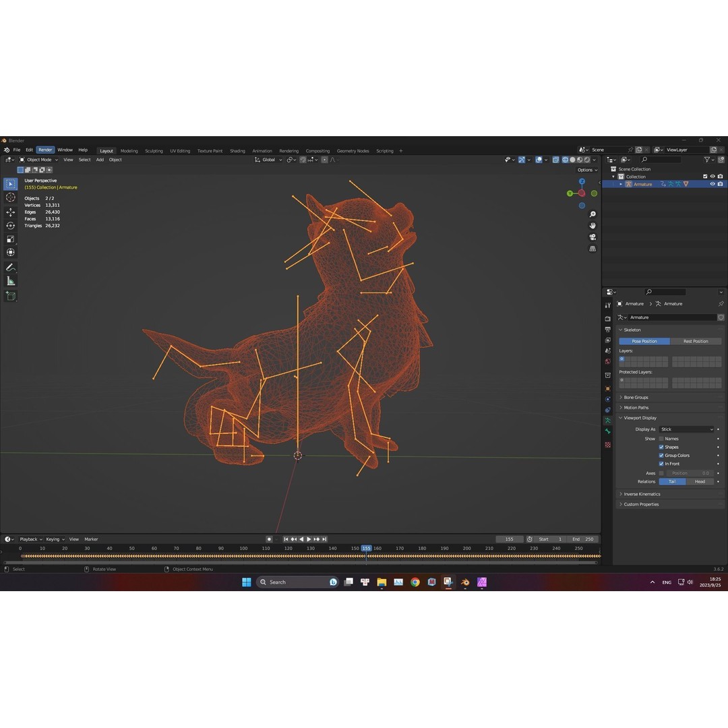The image size is (728, 728).
Task: Set Relations to Head
Action: point(700,481)
